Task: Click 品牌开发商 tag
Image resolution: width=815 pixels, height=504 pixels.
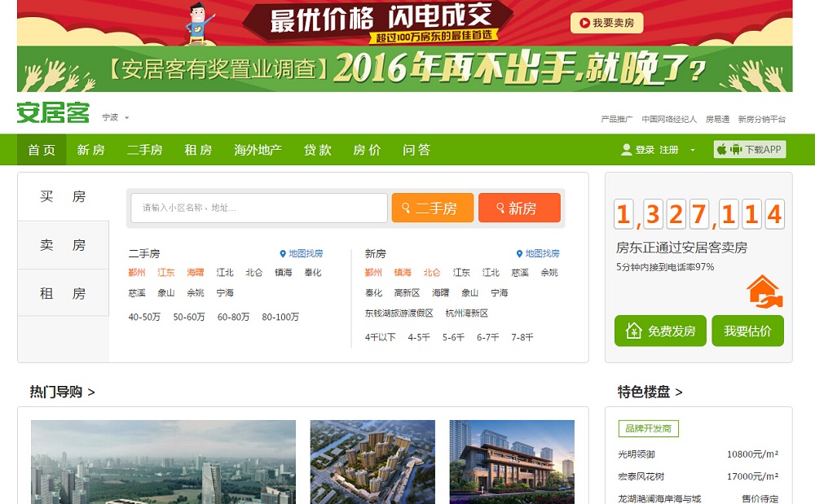Action: [648, 428]
